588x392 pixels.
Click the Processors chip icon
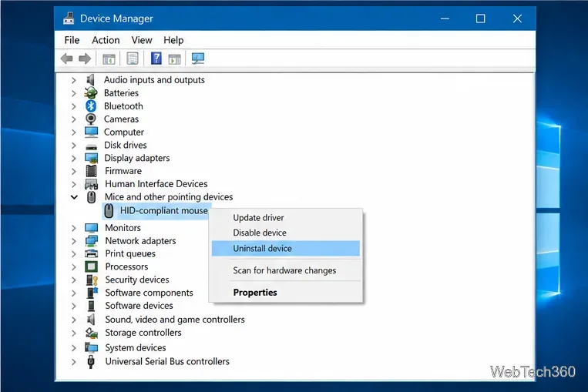pos(91,266)
